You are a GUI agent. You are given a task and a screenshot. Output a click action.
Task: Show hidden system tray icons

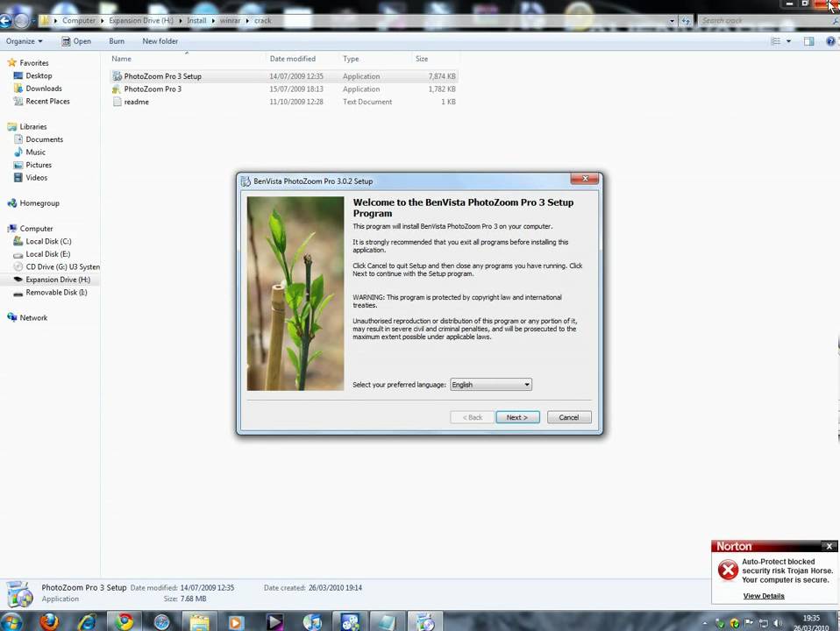(704, 623)
